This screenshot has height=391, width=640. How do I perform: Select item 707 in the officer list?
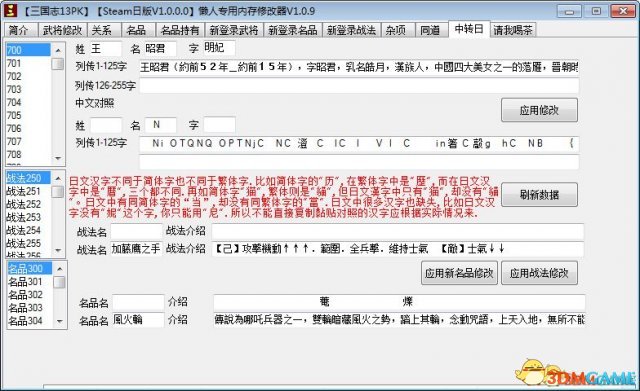(28, 142)
